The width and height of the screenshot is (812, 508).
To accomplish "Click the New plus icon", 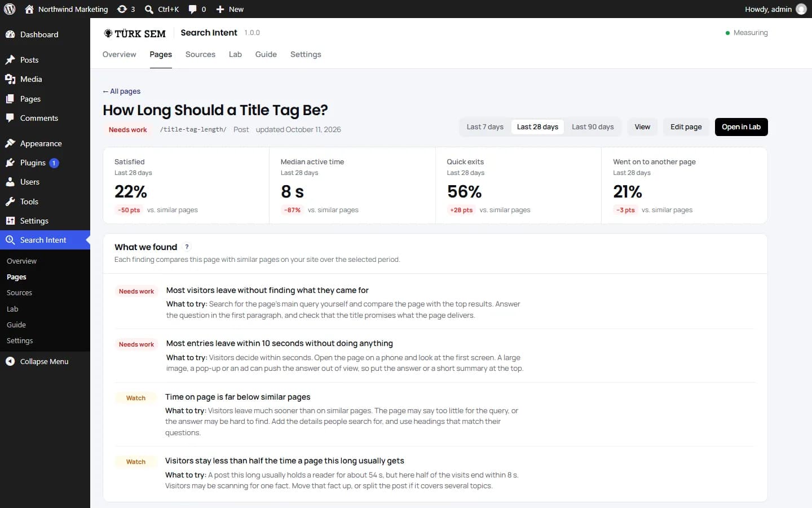I will pos(220,9).
